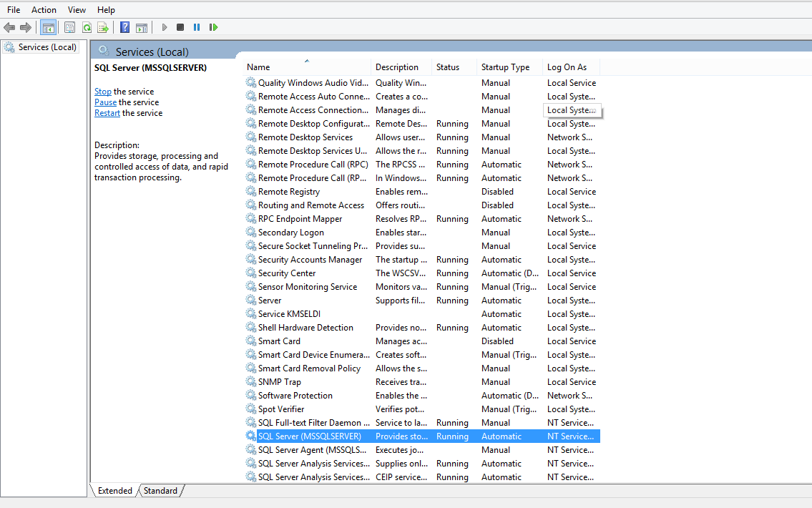Open the View menu
This screenshot has height=508, width=812.
click(x=77, y=9)
